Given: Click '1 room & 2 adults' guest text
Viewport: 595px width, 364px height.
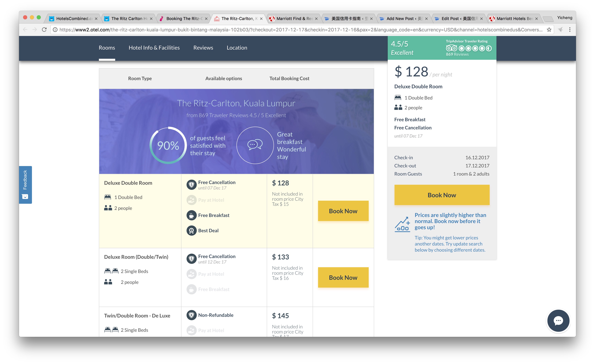Looking at the screenshot, I should tap(471, 174).
